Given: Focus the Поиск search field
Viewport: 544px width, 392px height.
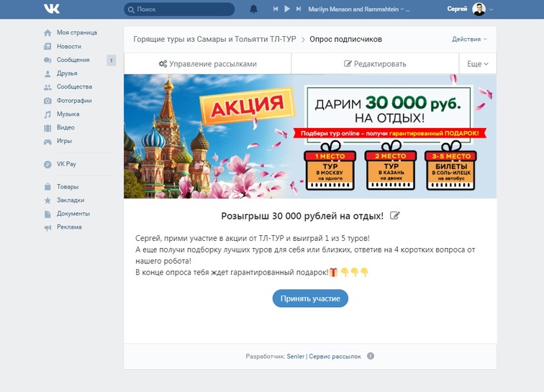Looking at the screenshot, I should pos(179,9).
